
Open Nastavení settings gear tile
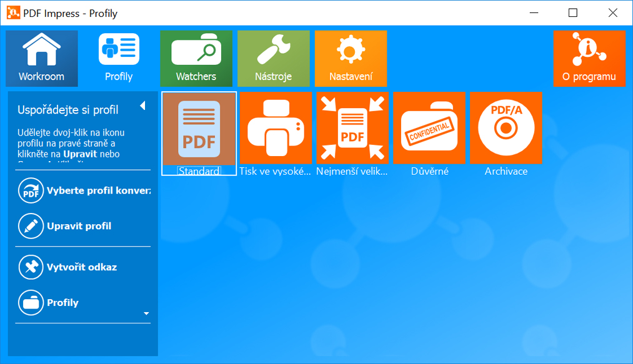click(351, 59)
